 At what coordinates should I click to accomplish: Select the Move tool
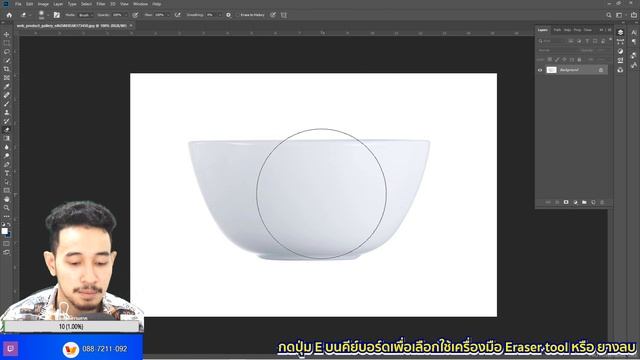tap(7, 35)
